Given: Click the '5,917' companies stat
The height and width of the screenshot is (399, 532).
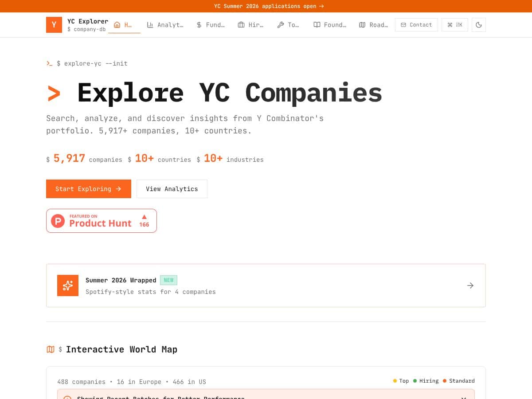Looking at the screenshot, I should (x=69, y=158).
